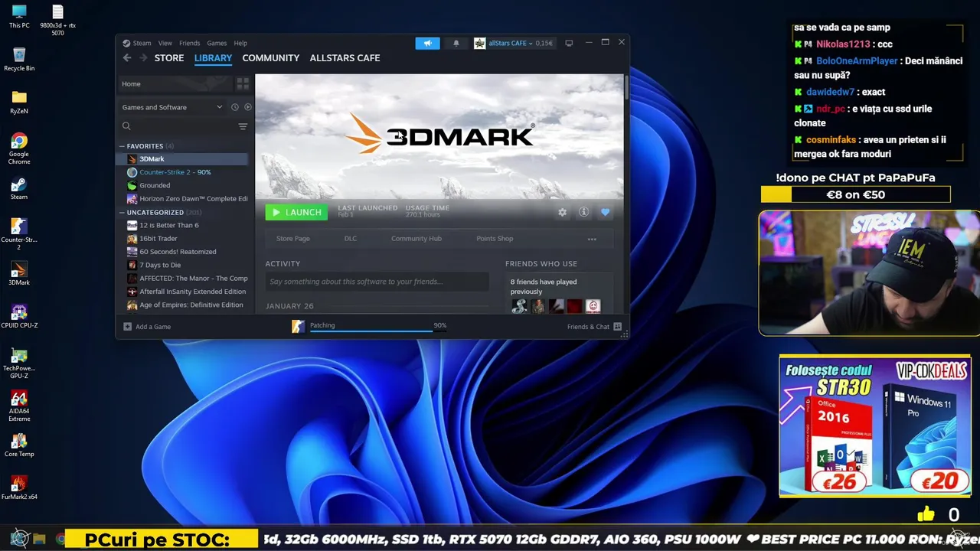The image size is (980, 551).
Task: Open Friends & Chat in Steam
Action: pyautogui.click(x=594, y=327)
